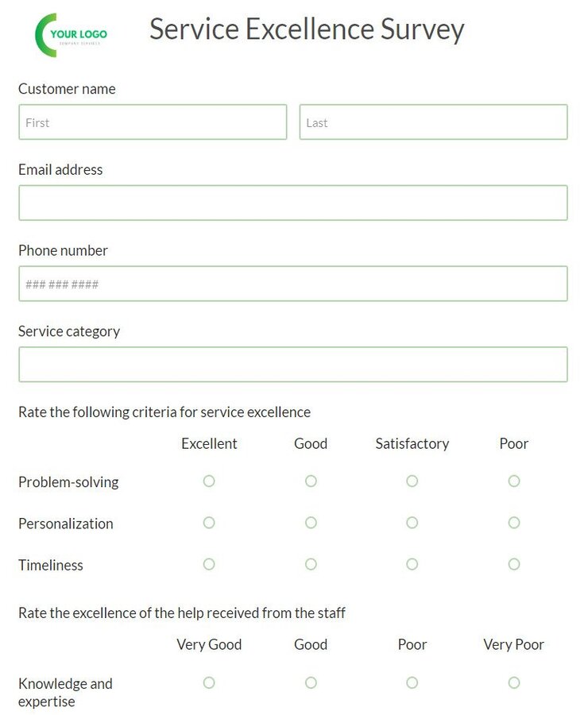Image resolution: width=588 pixels, height=715 pixels.
Task: Select Very Good for Knowledge and expertise
Action: (209, 682)
